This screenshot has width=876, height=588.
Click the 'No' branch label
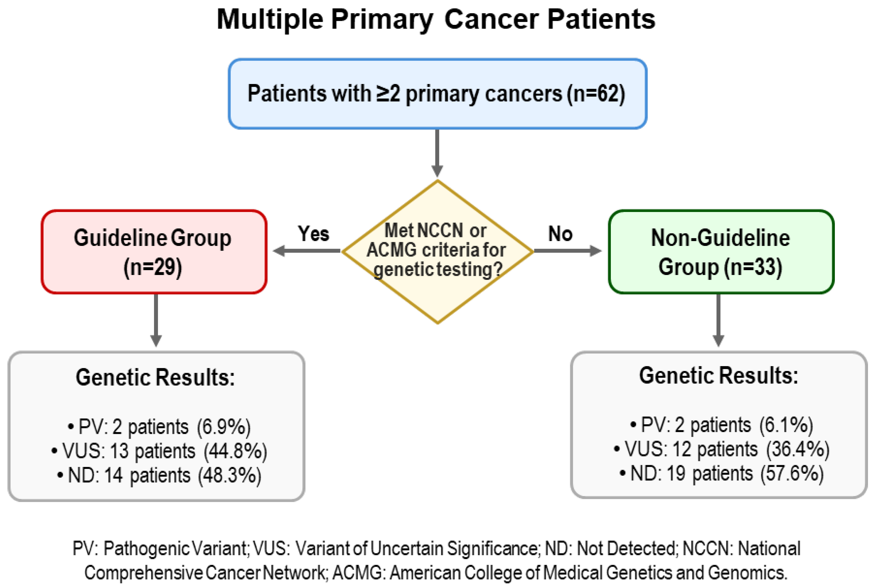[560, 234]
